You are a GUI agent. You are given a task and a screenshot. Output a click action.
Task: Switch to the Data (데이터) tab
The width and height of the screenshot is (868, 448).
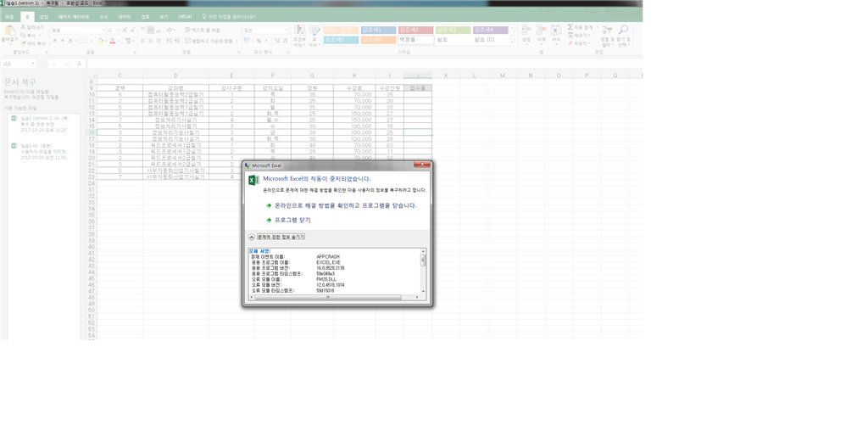(125, 17)
